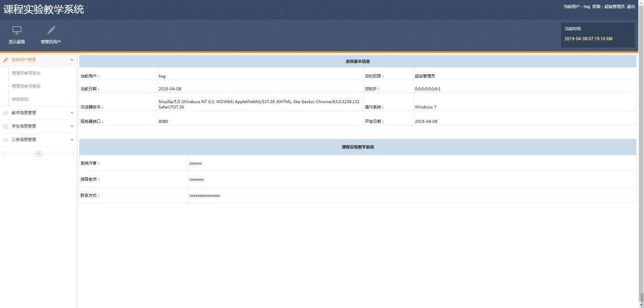Open the 学生信息管理 sidebar menu
The width and height of the screenshot is (644, 308).
point(38,126)
